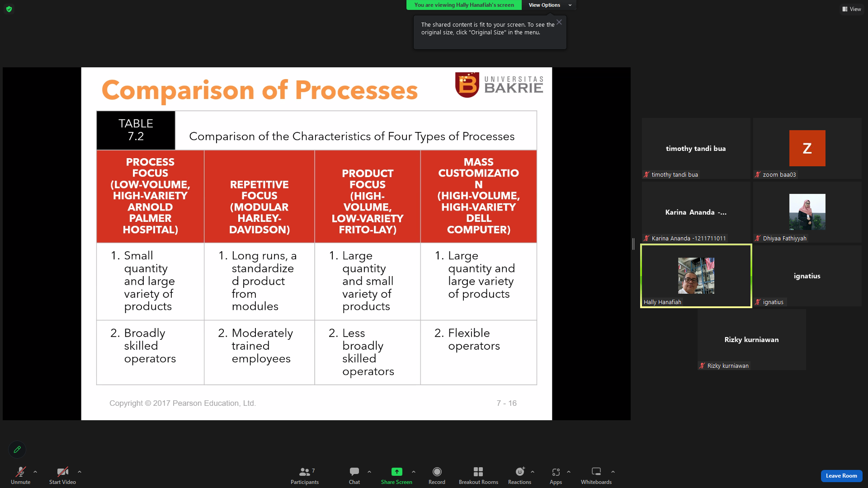Open the View layout menu

point(852,9)
